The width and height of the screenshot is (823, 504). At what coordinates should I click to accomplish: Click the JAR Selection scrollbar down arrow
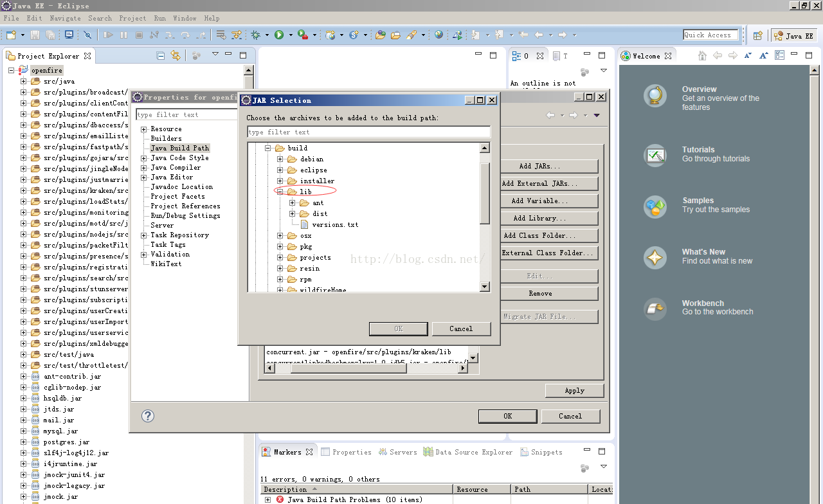[485, 287]
